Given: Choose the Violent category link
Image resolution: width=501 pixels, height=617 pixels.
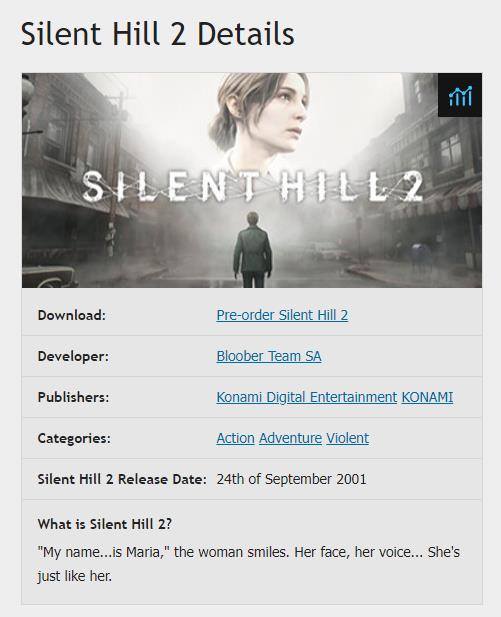Looking at the screenshot, I should (348, 438).
